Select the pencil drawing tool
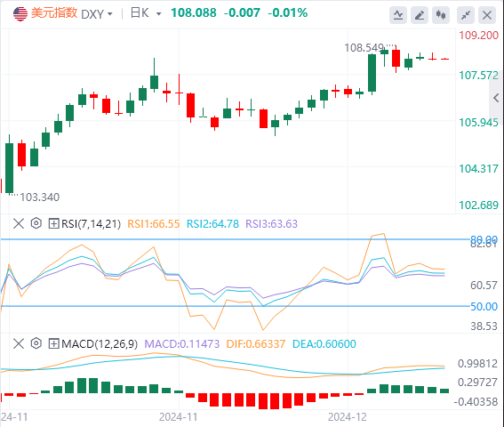 (420, 15)
